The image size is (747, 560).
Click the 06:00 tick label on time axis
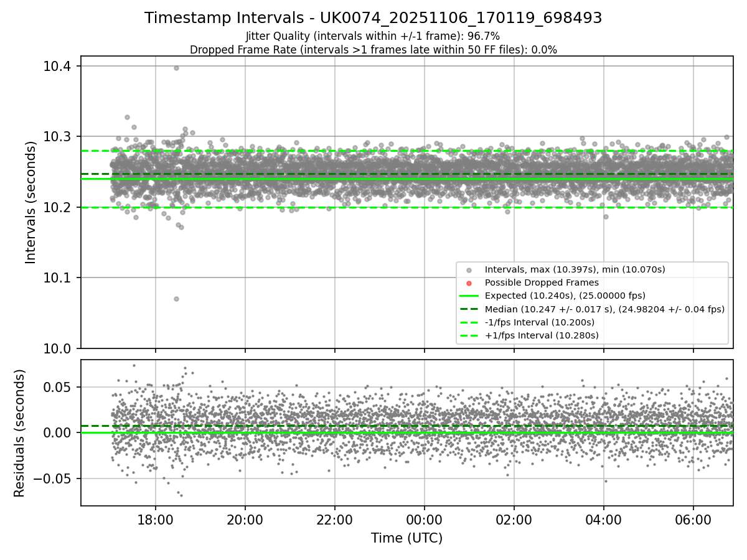pos(693,520)
